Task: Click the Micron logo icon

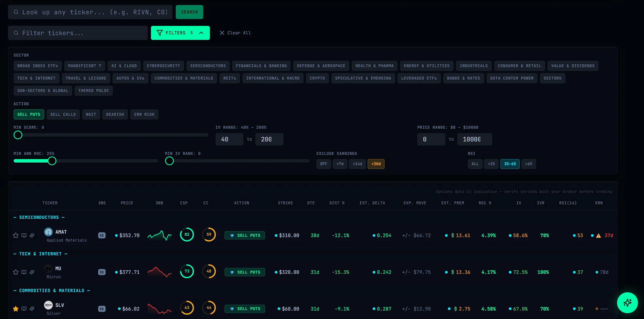Action: [x=48, y=269]
